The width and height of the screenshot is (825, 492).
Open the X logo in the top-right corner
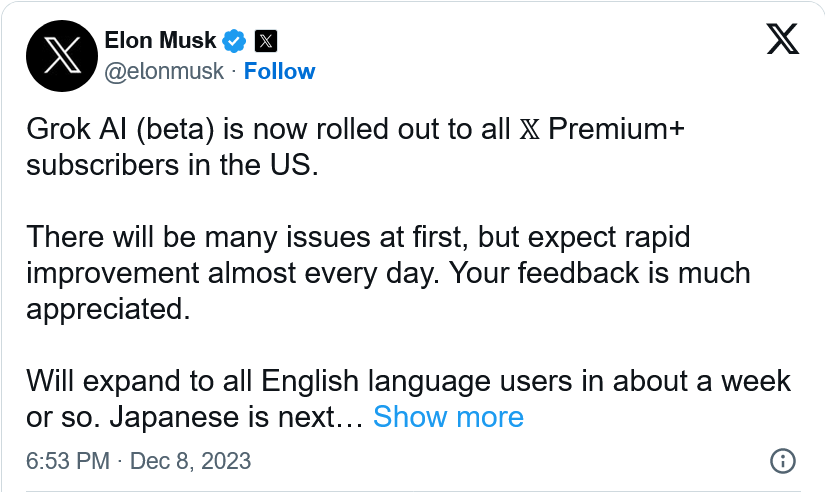point(782,38)
